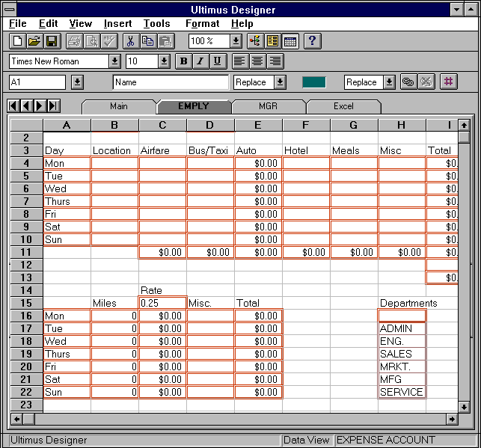This screenshot has height=448, width=481.
Task: Click the teal color swatch
Action: (x=313, y=82)
